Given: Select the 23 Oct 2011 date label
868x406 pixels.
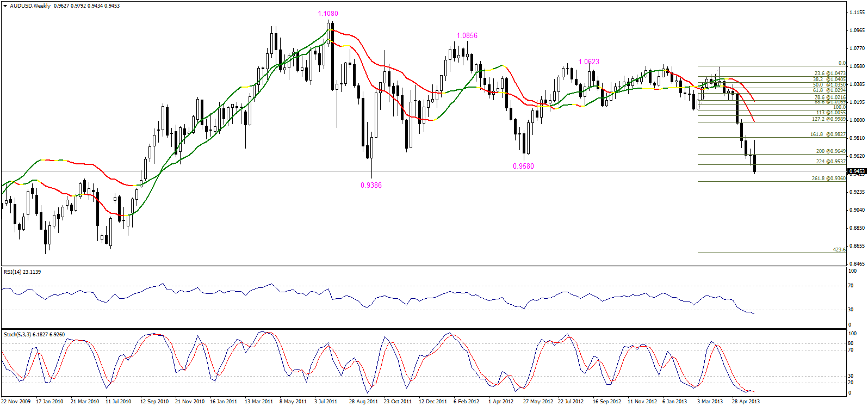Looking at the screenshot, I should click(398, 402).
